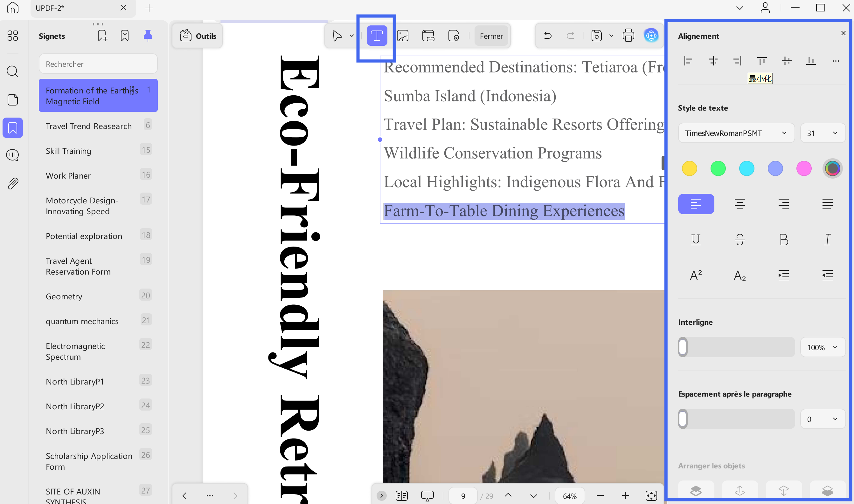Screen dimensions: 854x504
Task: Set text alignment to right
Action: (784, 204)
